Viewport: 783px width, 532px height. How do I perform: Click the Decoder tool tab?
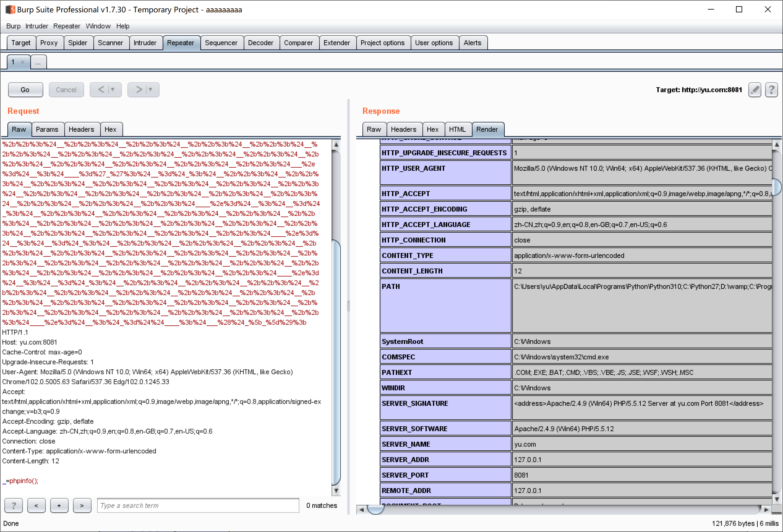click(260, 43)
